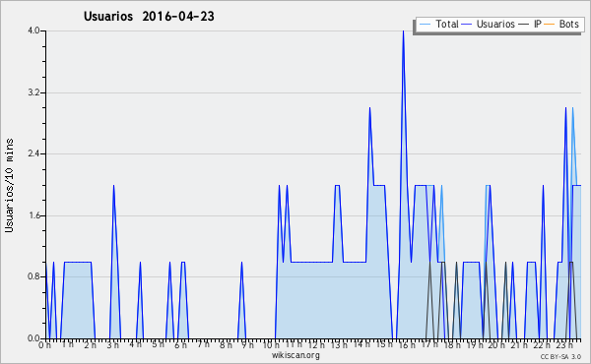Click the '3 h' x-axis label

[x=112, y=345]
